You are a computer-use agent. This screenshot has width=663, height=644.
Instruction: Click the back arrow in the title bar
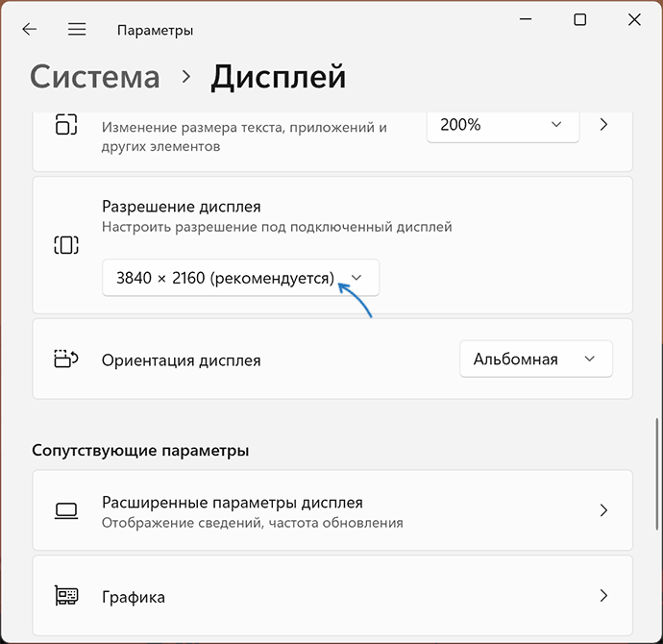tap(30, 30)
